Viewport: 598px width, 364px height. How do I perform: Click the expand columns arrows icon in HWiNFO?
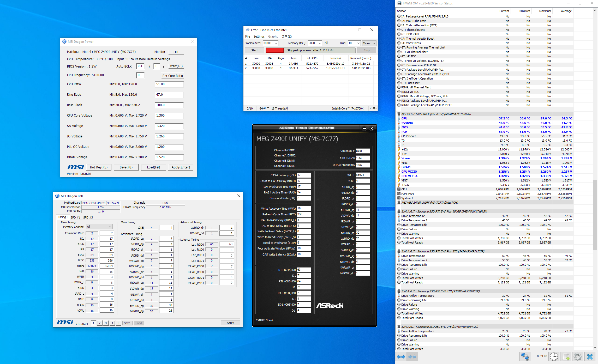[401, 356]
